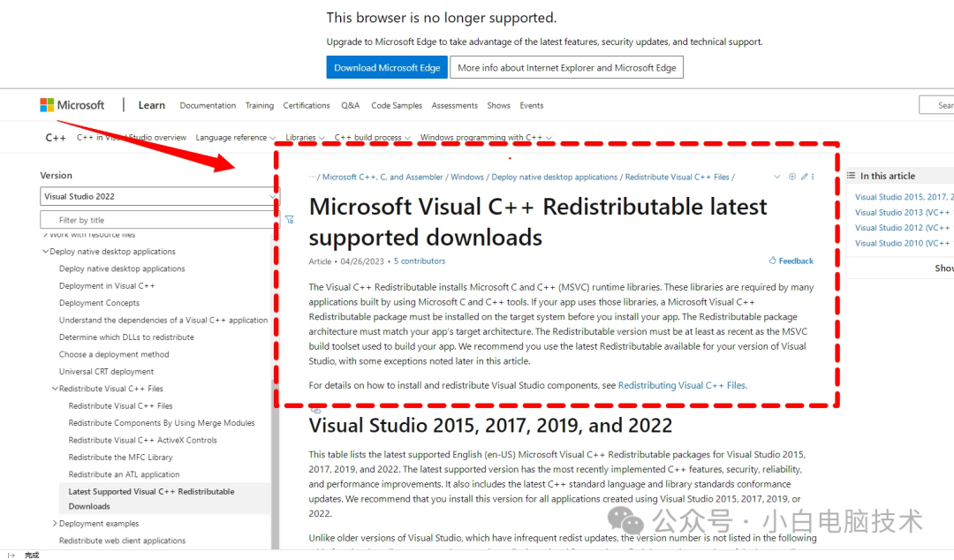Screen dimensions: 954x560
Task: Select Universal CRT deployment
Action: coord(106,371)
